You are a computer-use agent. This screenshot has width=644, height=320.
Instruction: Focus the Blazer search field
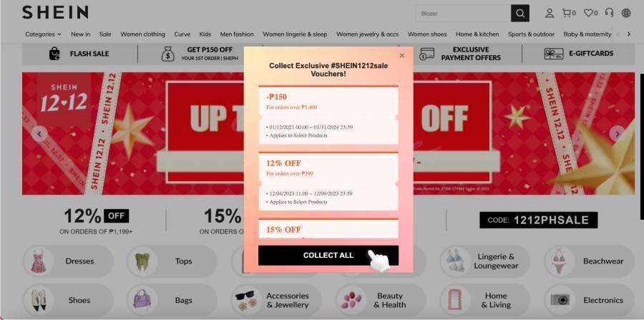[x=463, y=13]
